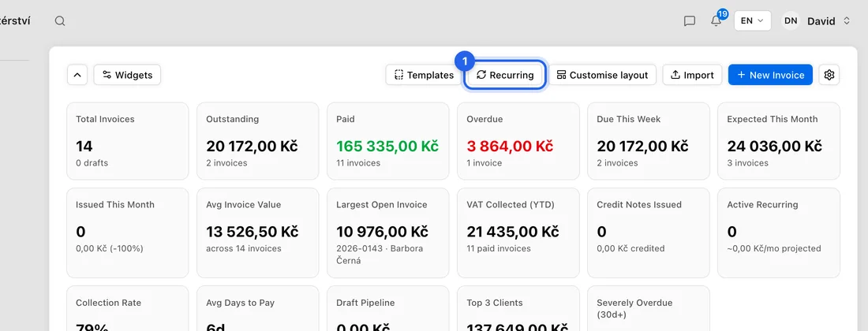Open the David user account menu
The image size is (868, 331).
click(x=816, y=21)
